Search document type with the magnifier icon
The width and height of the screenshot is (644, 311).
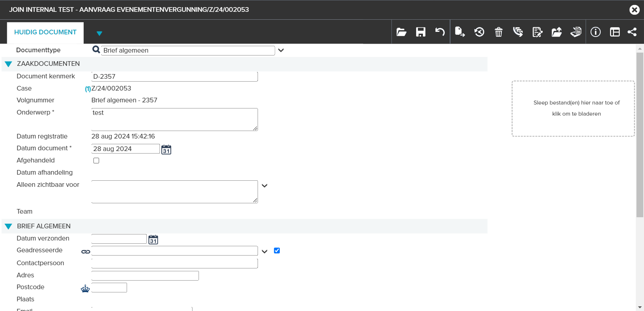96,50
